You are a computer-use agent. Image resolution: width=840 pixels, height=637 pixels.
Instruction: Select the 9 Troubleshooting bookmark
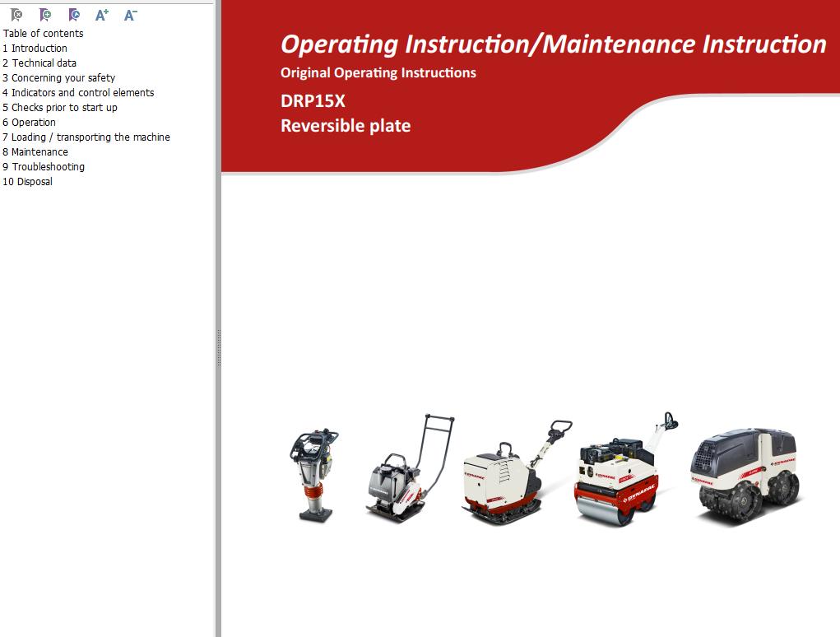click(x=44, y=166)
